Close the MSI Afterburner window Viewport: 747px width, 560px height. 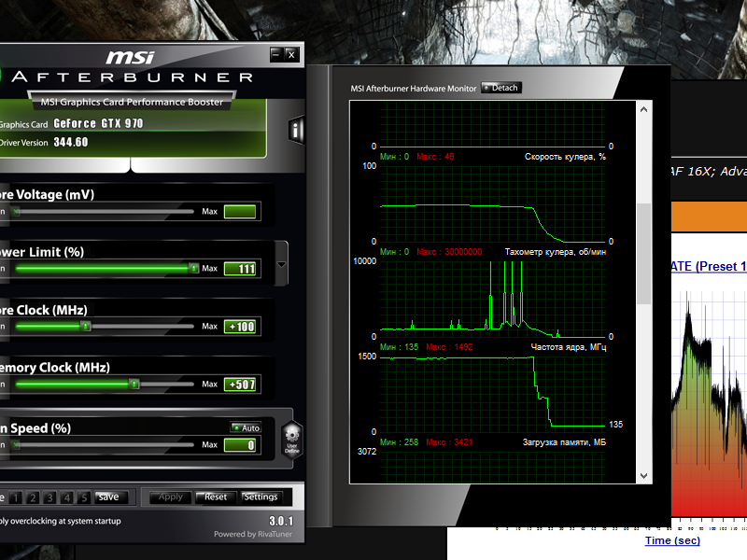point(291,55)
